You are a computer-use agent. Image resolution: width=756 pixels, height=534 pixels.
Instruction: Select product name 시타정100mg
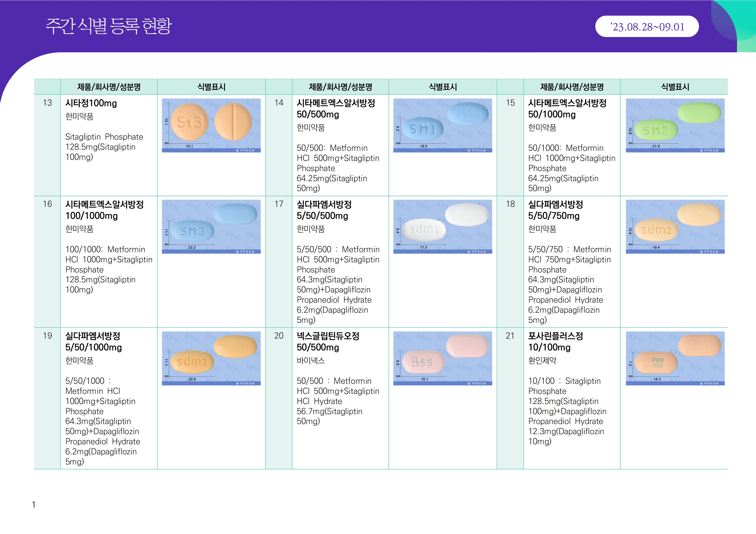tap(91, 103)
